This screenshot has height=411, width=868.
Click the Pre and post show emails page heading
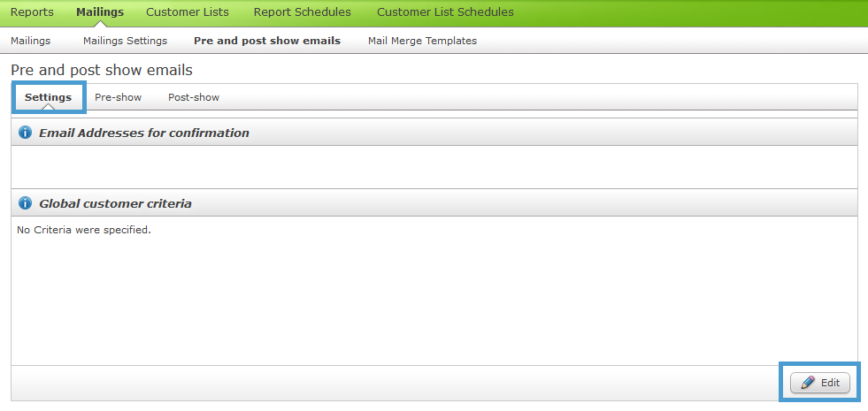point(102,70)
